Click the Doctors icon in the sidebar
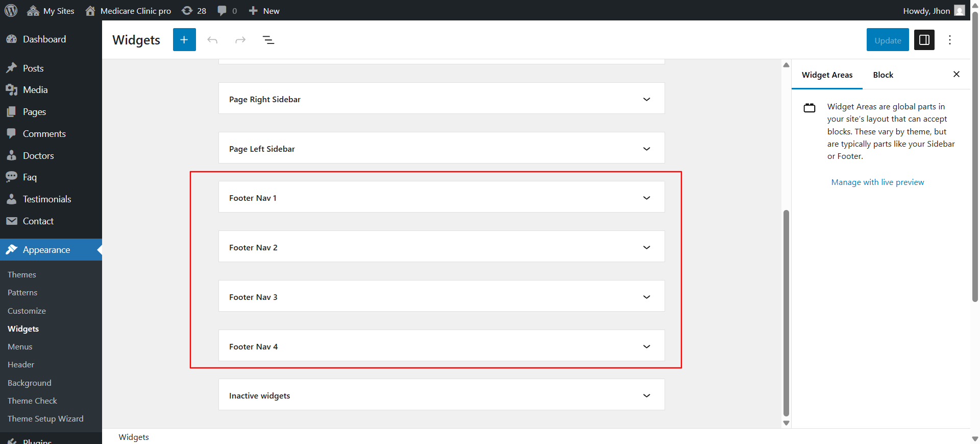980x444 pixels. pyautogui.click(x=11, y=155)
